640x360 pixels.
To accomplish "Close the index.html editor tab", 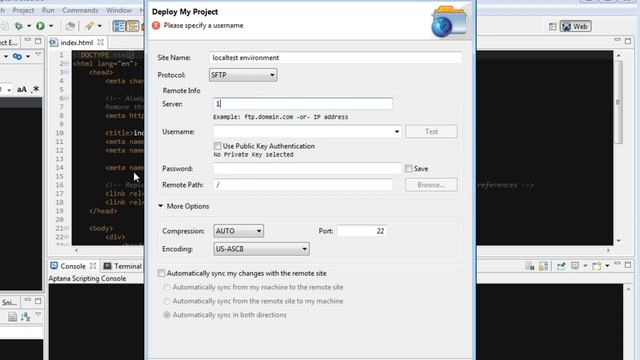I will pos(100,42).
